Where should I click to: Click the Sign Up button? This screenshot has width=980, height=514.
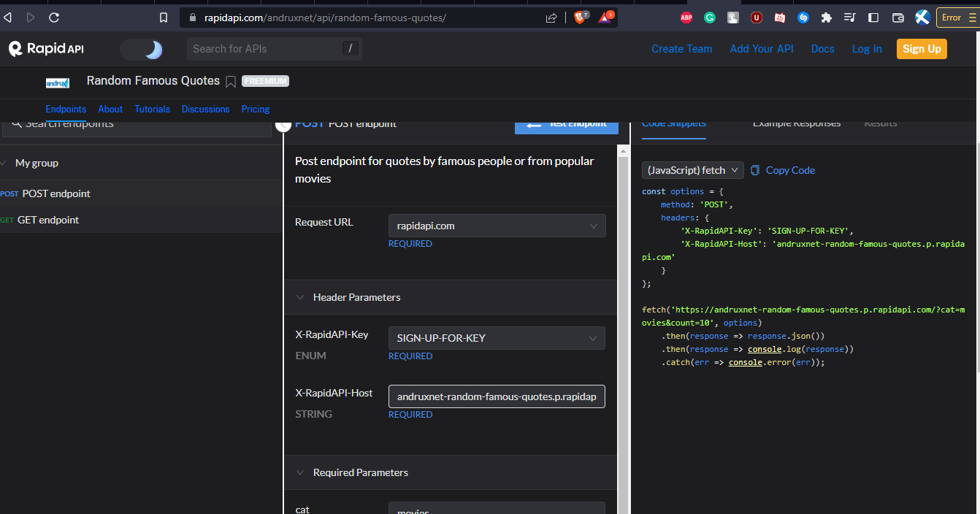pos(922,49)
